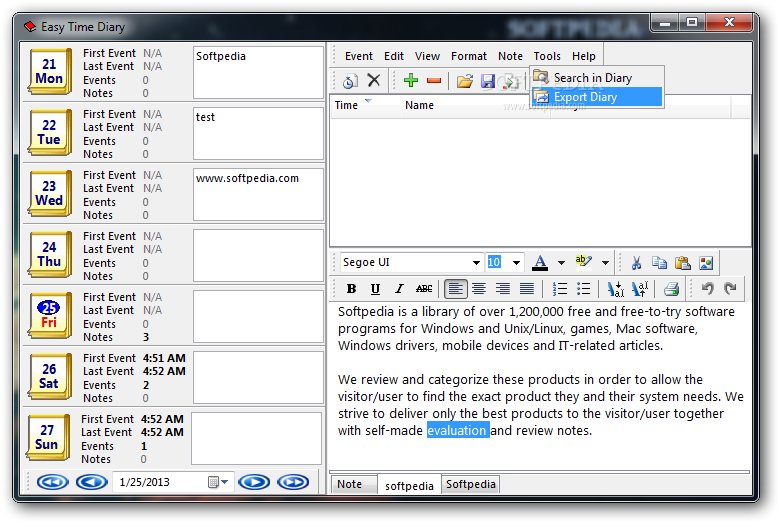Image resolution: width=780 pixels, height=523 pixels.
Task: Select the 27 Sun calendar page icon
Action: coord(47,437)
